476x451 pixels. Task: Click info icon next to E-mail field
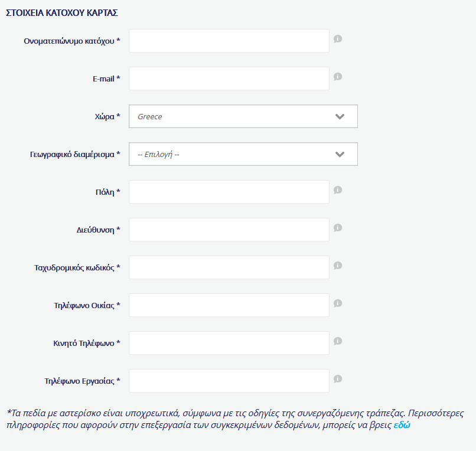click(338, 77)
